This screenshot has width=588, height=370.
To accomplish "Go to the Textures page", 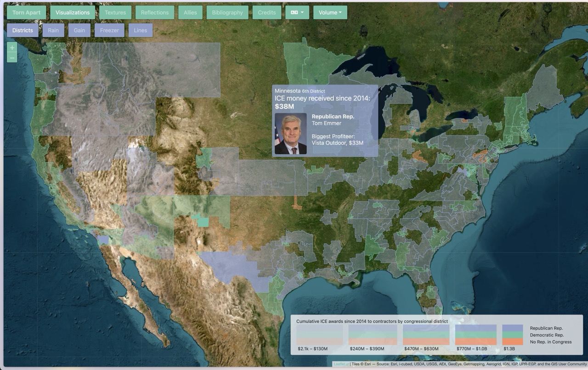I will 115,12.
